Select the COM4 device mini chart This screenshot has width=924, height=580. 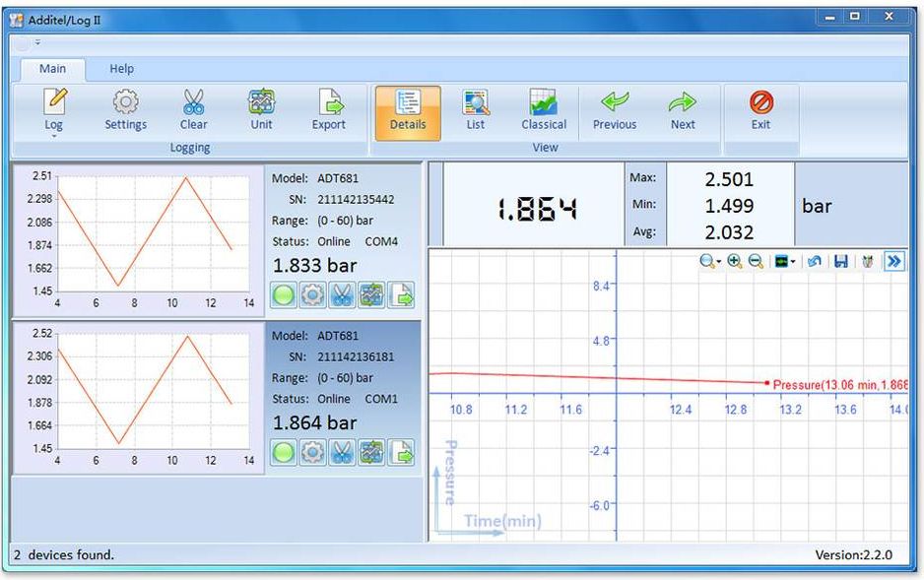coord(138,239)
